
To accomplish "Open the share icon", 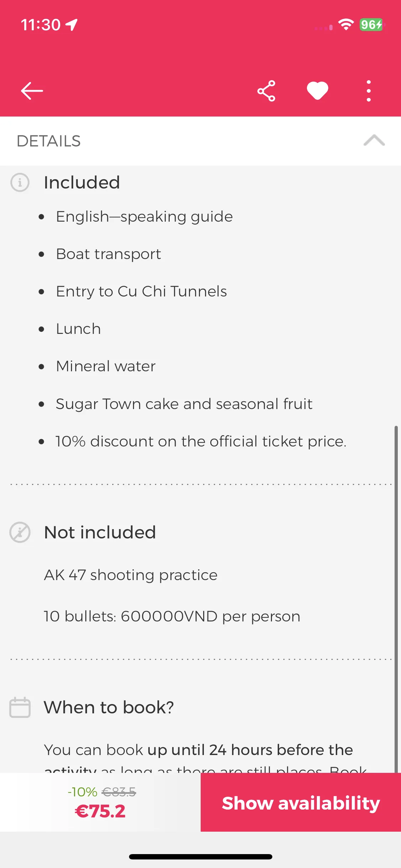I will [266, 91].
